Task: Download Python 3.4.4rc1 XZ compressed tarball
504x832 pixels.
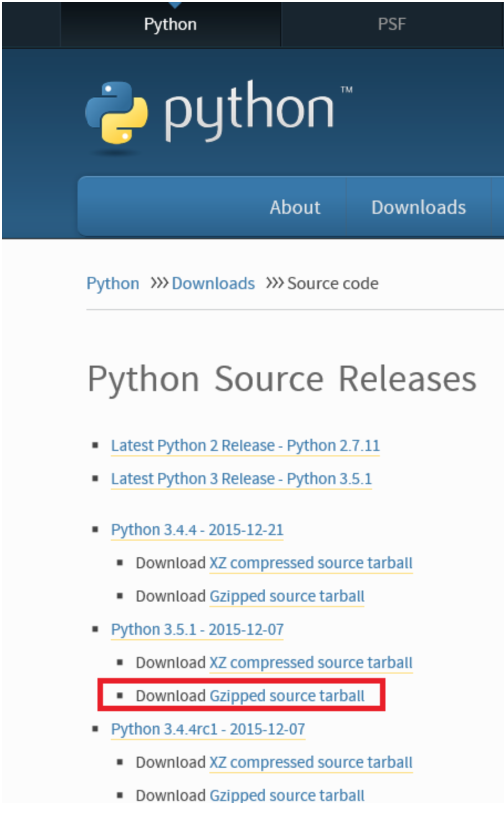Action: click(x=311, y=762)
